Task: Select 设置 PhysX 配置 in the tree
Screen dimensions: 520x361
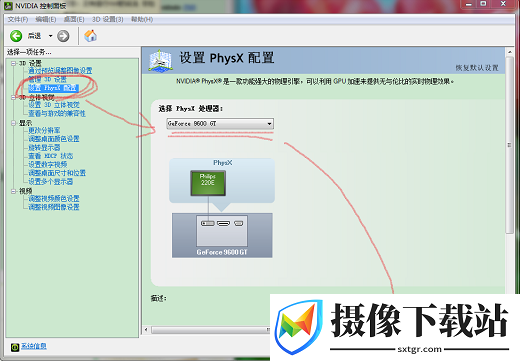Action: [54, 88]
